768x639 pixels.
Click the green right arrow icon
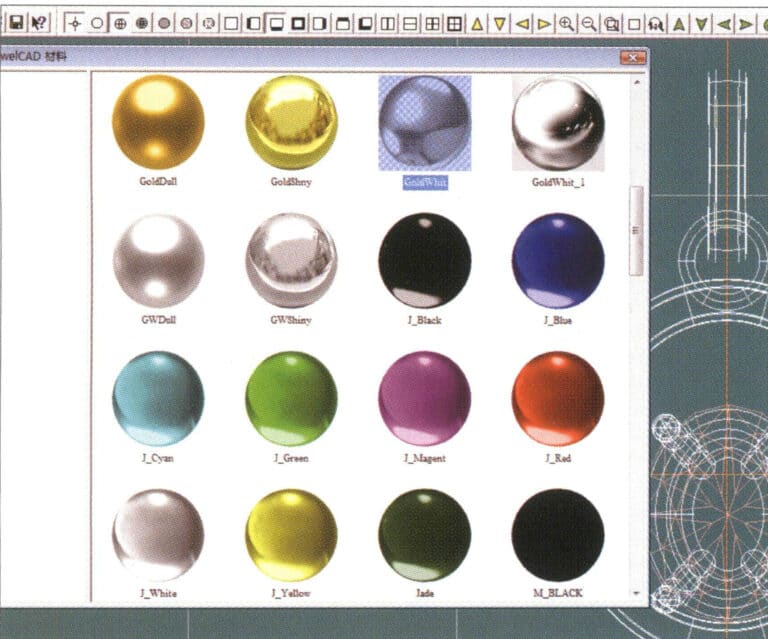746,24
